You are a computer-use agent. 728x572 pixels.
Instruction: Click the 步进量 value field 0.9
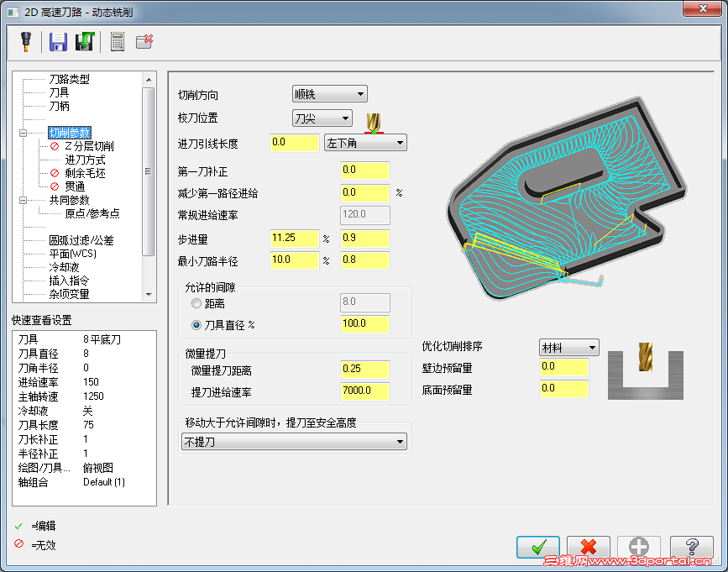tap(365, 239)
